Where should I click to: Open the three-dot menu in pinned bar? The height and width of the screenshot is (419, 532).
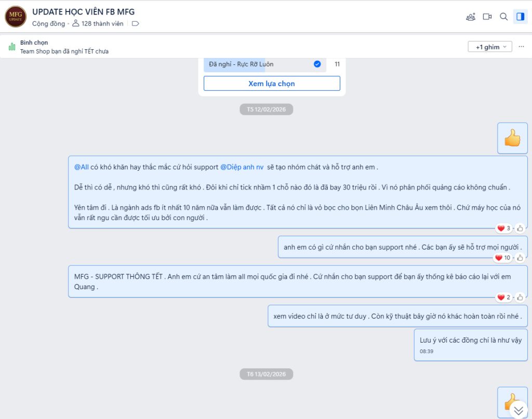[521, 47]
